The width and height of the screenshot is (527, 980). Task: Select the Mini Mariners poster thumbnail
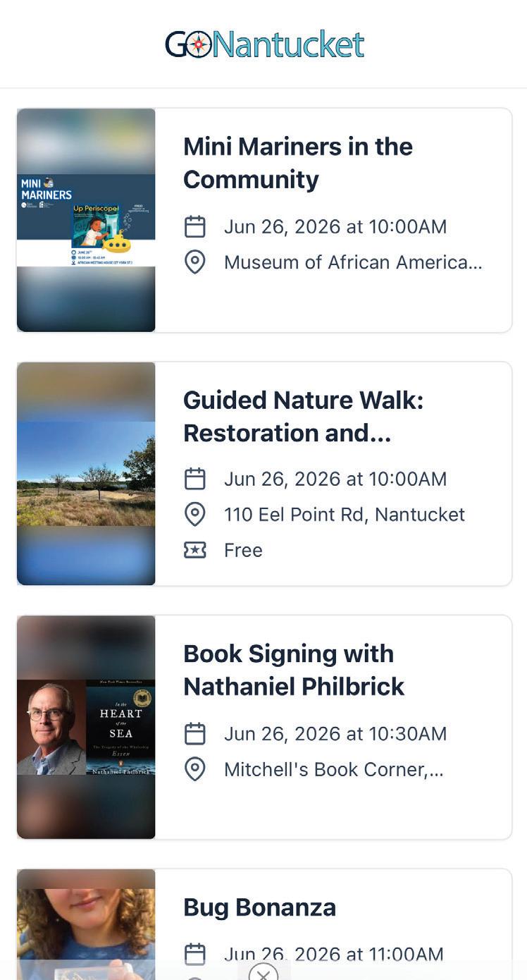[86, 220]
